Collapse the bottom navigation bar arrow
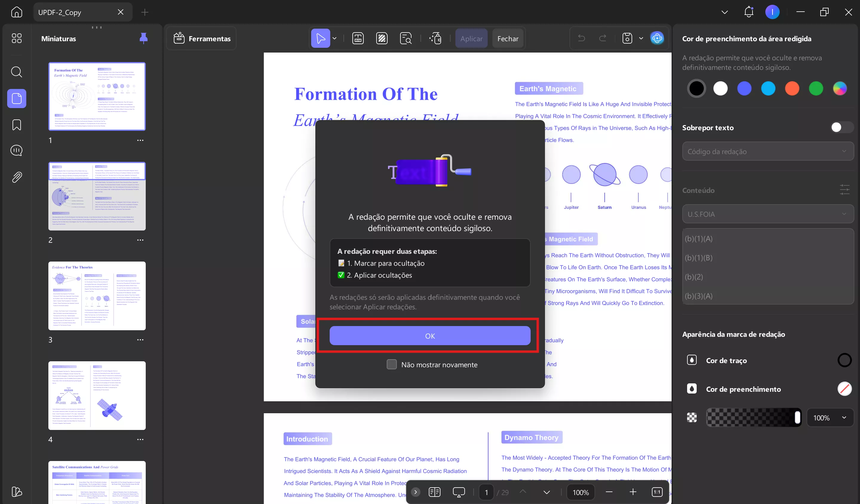 point(416,492)
